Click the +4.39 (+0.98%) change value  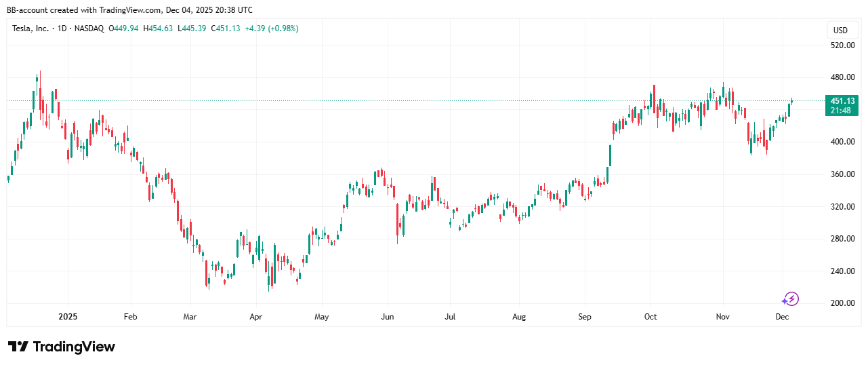[x=276, y=28]
